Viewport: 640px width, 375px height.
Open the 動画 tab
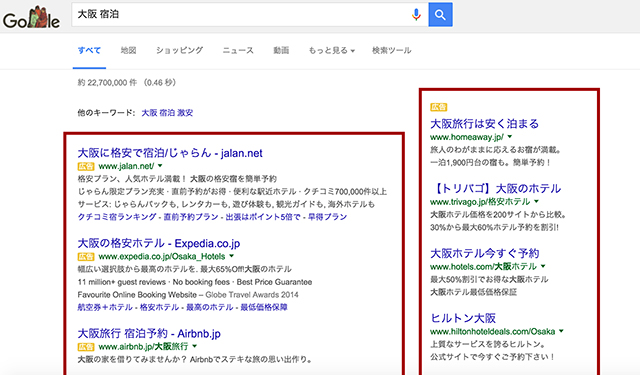point(281,51)
